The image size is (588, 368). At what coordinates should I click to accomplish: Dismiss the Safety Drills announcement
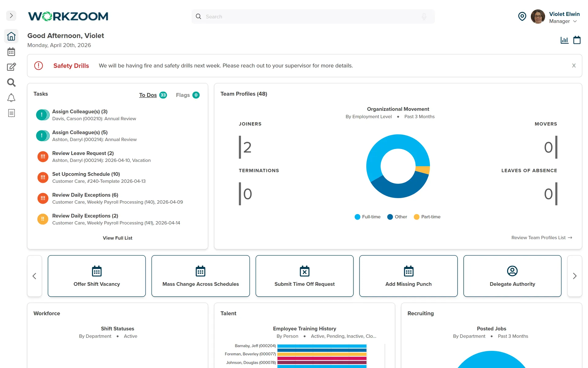pos(574,66)
